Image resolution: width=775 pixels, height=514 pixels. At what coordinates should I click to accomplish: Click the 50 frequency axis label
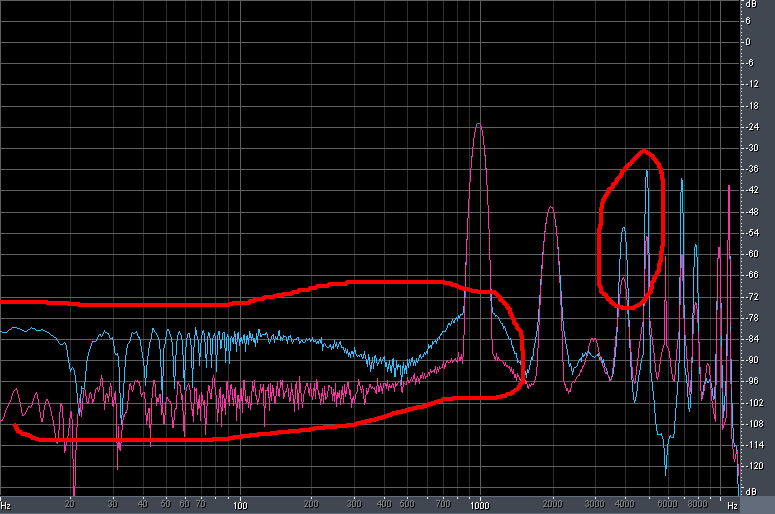(x=166, y=504)
